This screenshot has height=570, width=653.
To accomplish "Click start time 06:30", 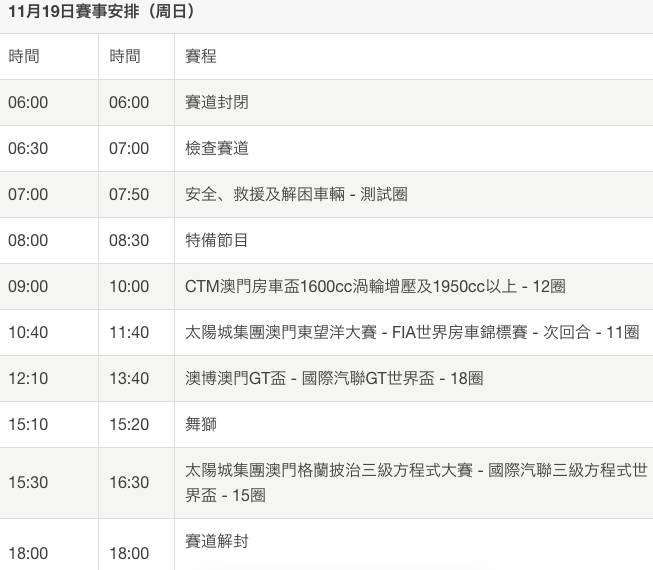I will (28, 148).
